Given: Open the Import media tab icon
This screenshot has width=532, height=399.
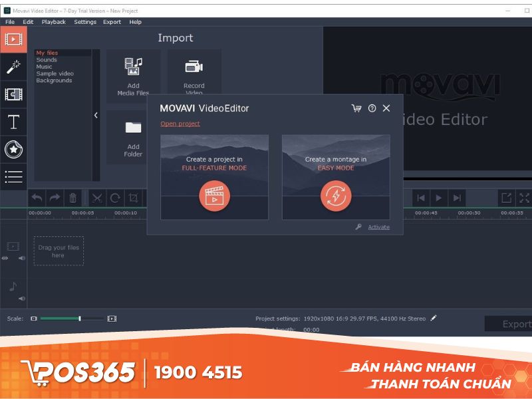Looking at the screenshot, I should 13,40.
